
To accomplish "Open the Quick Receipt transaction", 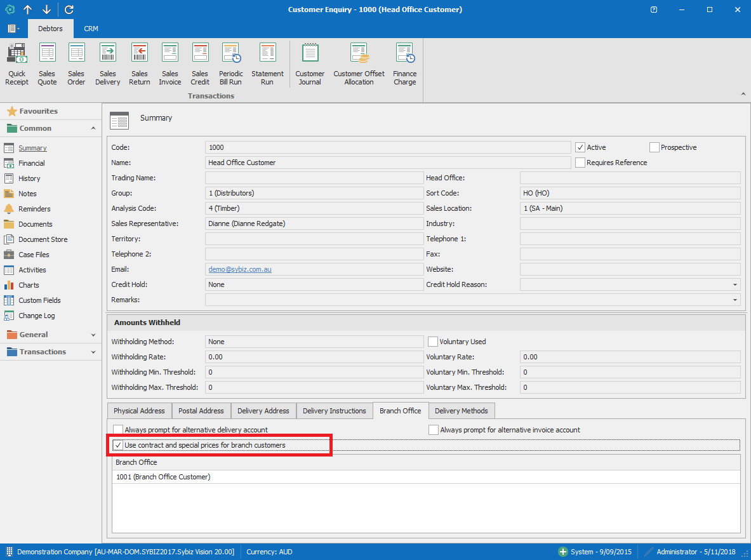I will [x=17, y=65].
